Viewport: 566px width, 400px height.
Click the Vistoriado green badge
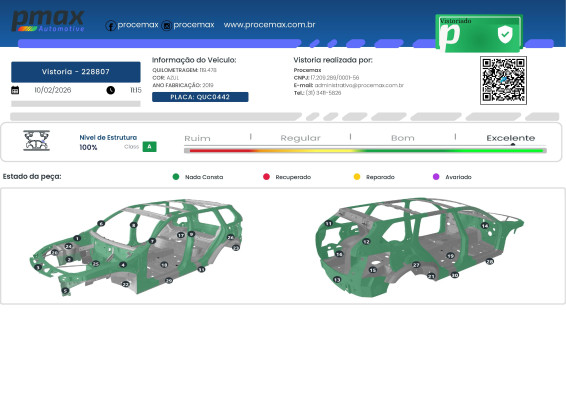click(479, 33)
